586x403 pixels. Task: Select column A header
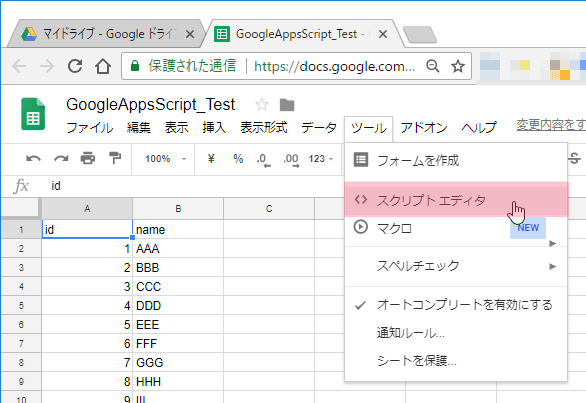point(87,209)
